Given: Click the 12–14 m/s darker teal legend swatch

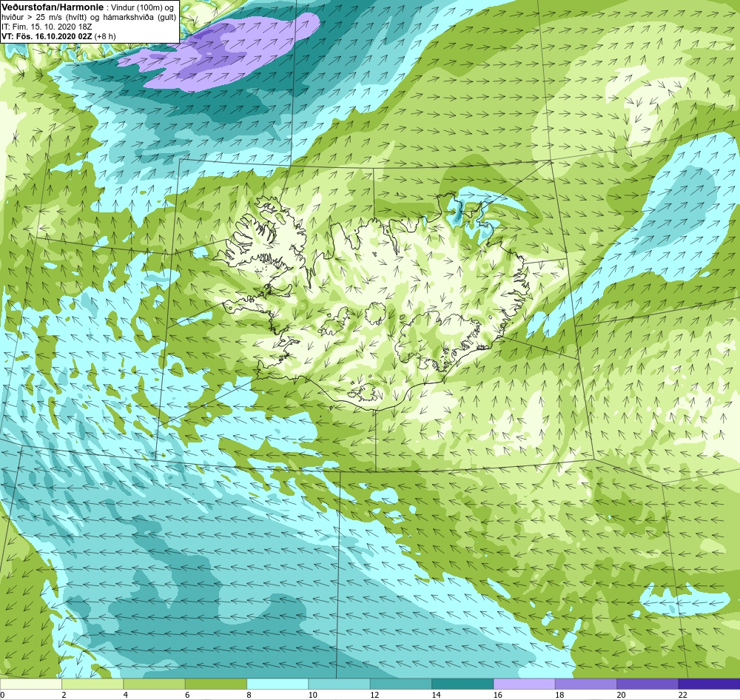Looking at the screenshot, I should pos(400,684).
